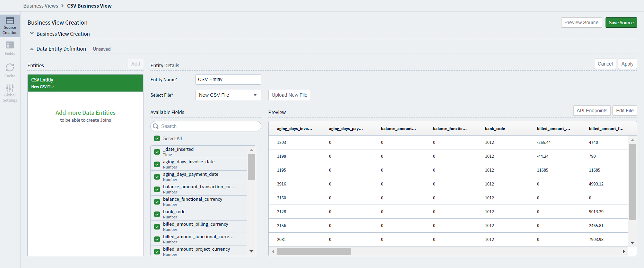
Task: Click cell value 1198
Action: click(281, 156)
